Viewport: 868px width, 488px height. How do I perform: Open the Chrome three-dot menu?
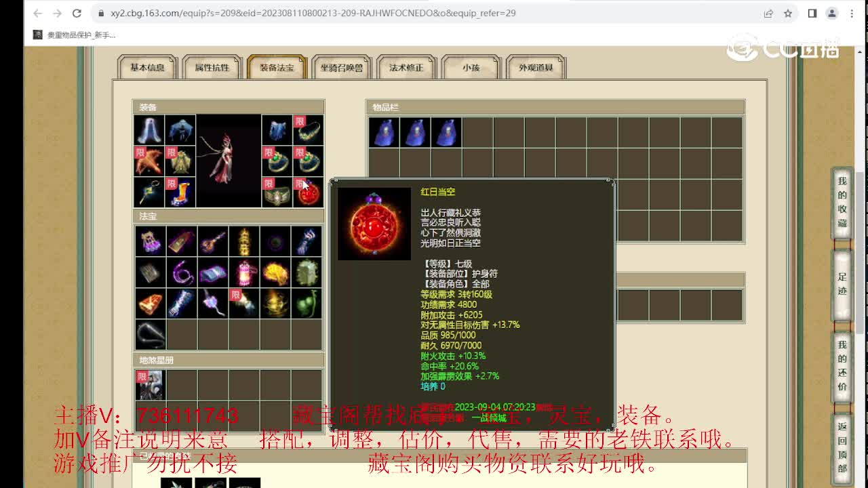[852, 13]
